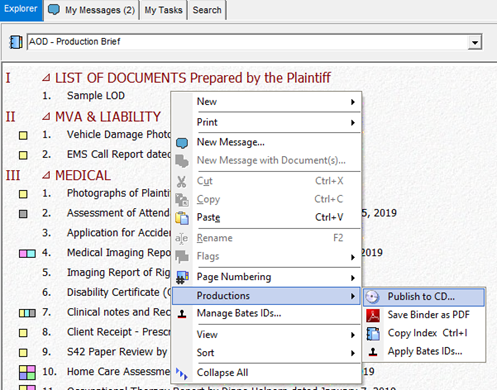Open the binder selection dropdown arrow
The height and width of the screenshot is (390, 497).
(475, 42)
